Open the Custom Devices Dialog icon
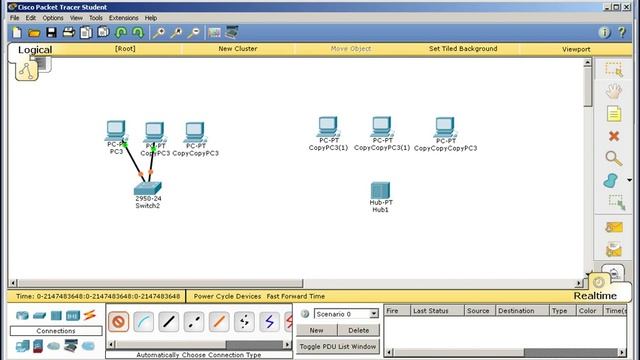The width and height of the screenshot is (640, 360). (231, 32)
